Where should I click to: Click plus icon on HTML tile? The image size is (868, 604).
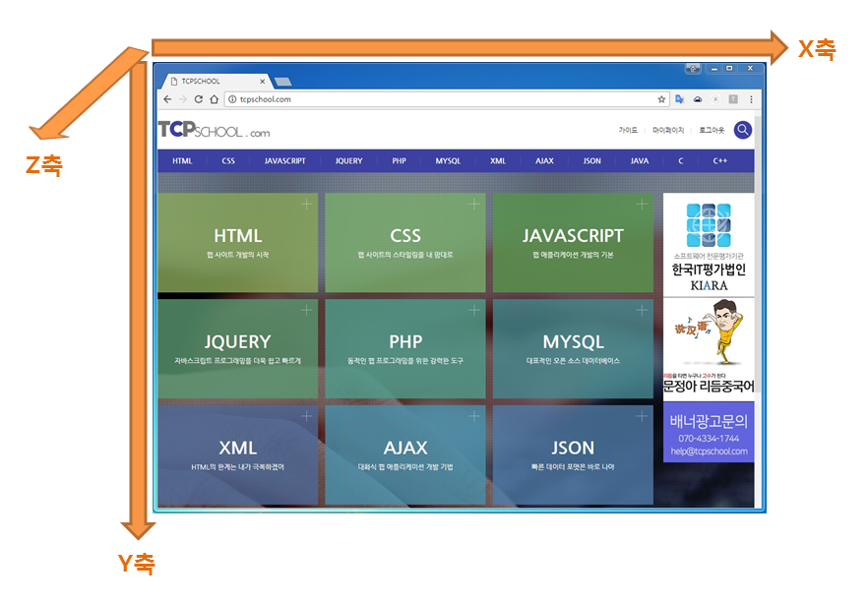[306, 205]
